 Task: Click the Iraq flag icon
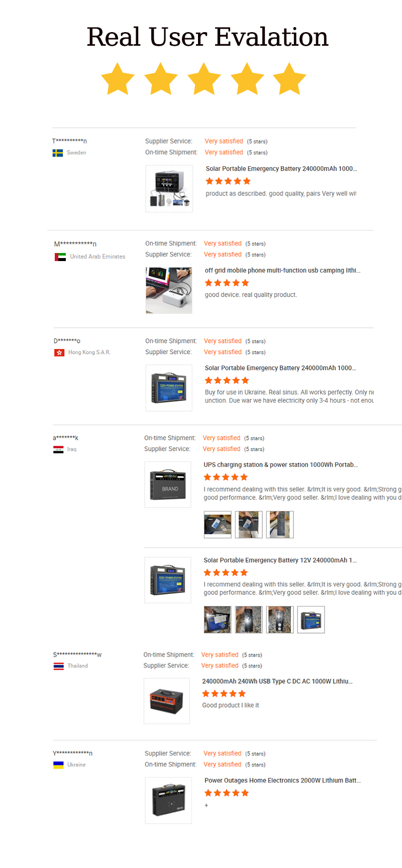(58, 449)
